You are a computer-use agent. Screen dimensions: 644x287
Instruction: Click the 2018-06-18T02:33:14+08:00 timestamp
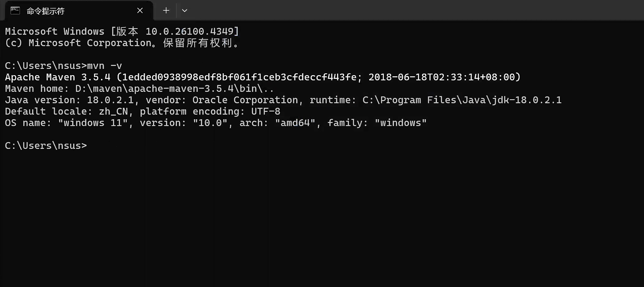[x=441, y=77]
